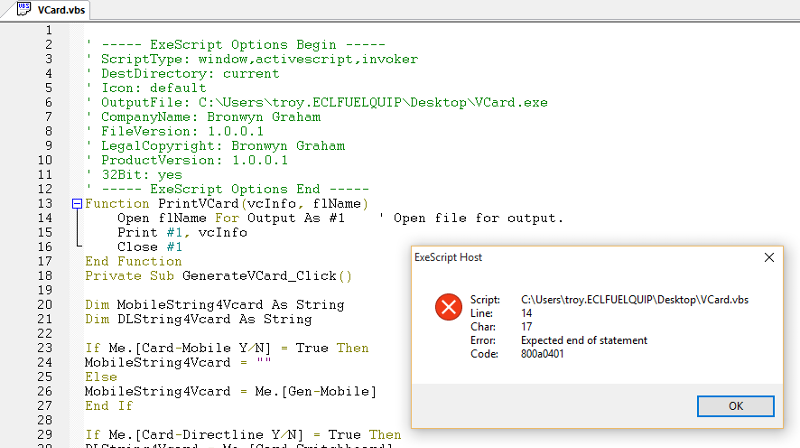The height and width of the screenshot is (448, 800).
Task: Click the 'Close #1' code line
Action: coord(149,247)
